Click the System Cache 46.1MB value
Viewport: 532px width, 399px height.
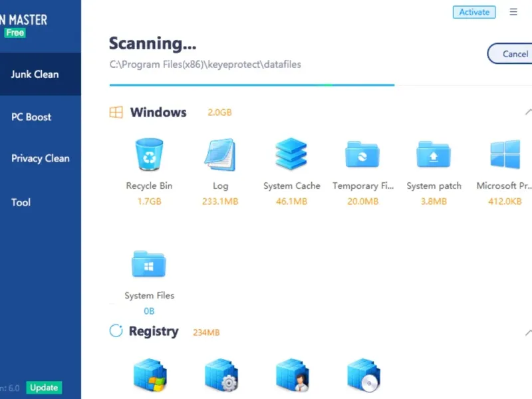[291, 201]
